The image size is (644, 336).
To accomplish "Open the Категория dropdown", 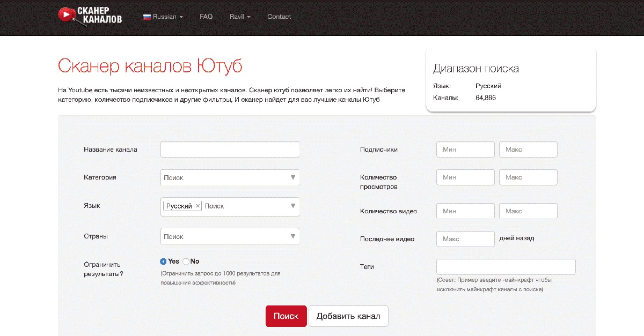I will (230, 177).
